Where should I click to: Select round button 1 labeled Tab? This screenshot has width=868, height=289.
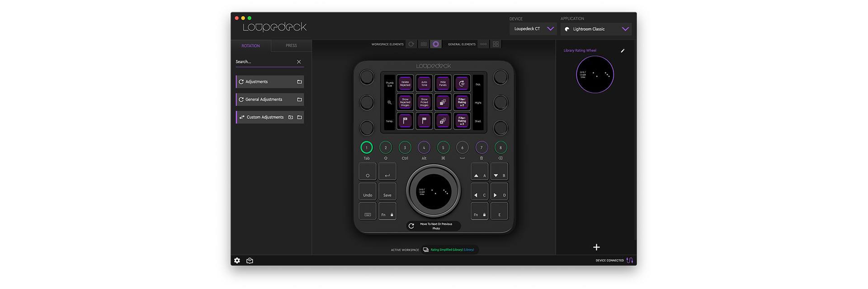pyautogui.click(x=367, y=148)
